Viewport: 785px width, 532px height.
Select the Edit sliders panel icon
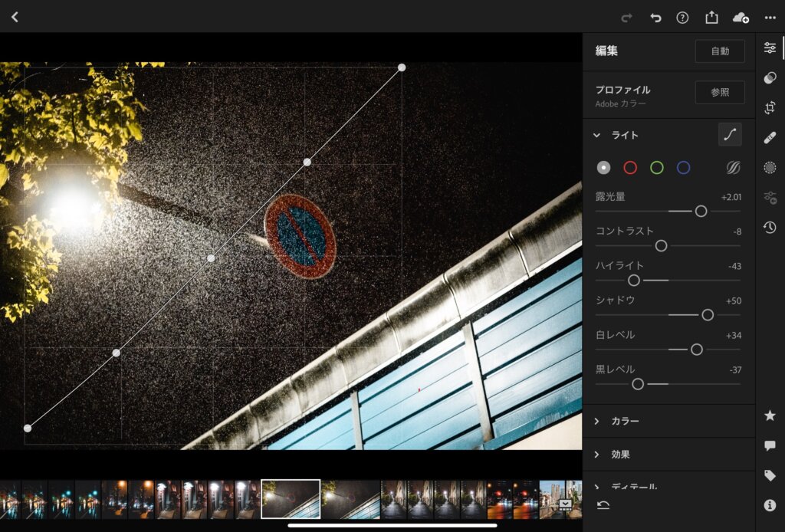(x=770, y=48)
